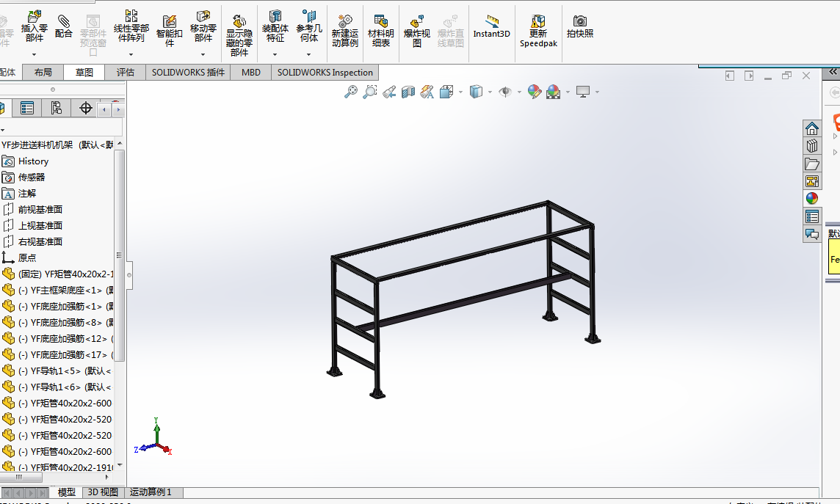
Task: Open View Settings dropdown arrow
Action: click(x=597, y=92)
